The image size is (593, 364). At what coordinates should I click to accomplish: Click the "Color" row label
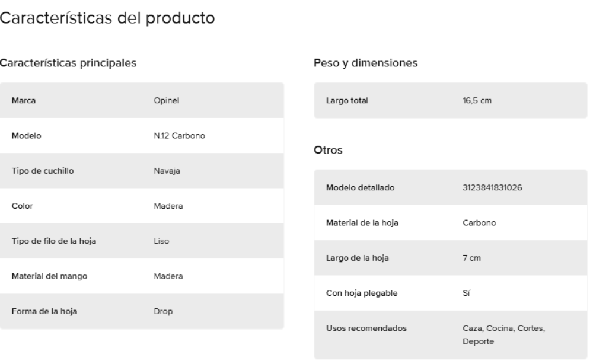point(22,206)
